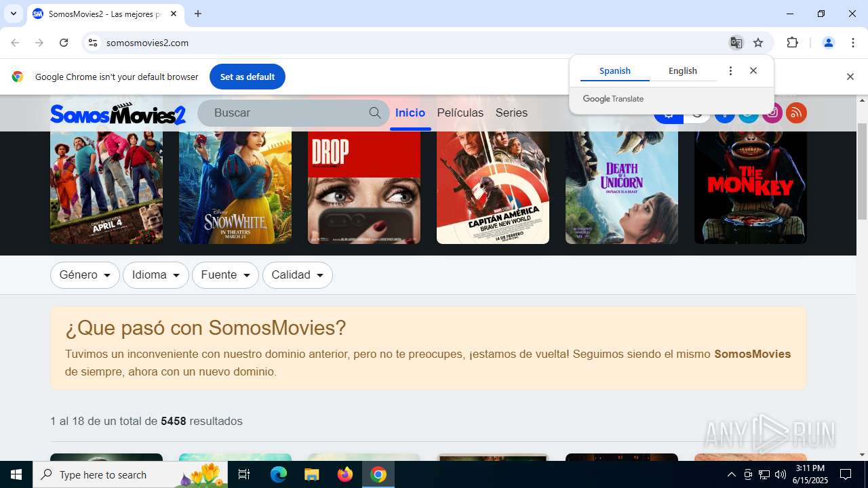This screenshot has height=488, width=868.
Task: Go to the Series navigation tab
Action: [x=511, y=113]
